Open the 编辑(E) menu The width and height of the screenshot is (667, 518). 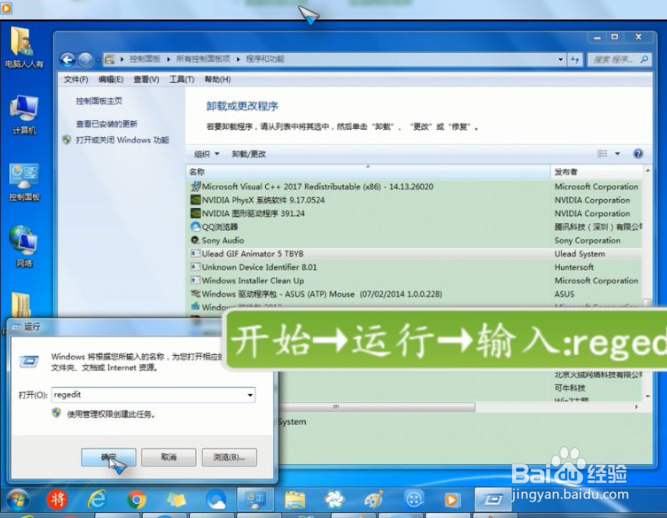click(111, 80)
